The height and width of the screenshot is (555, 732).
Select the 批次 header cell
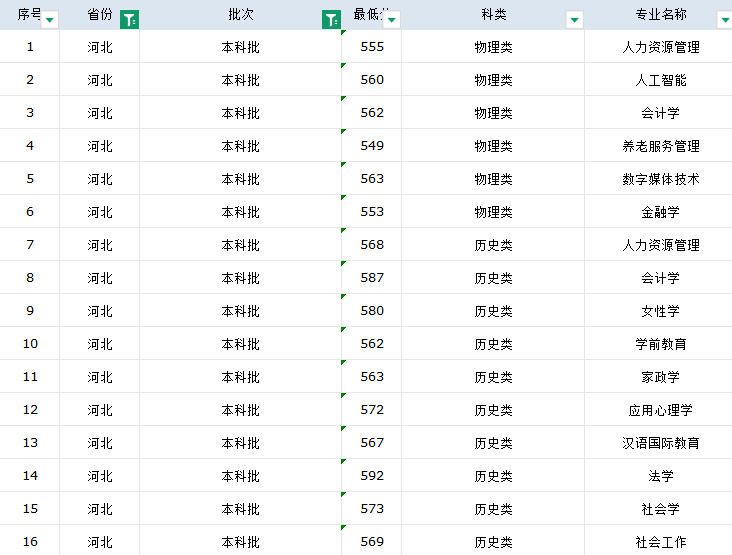[x=240, y=15]
